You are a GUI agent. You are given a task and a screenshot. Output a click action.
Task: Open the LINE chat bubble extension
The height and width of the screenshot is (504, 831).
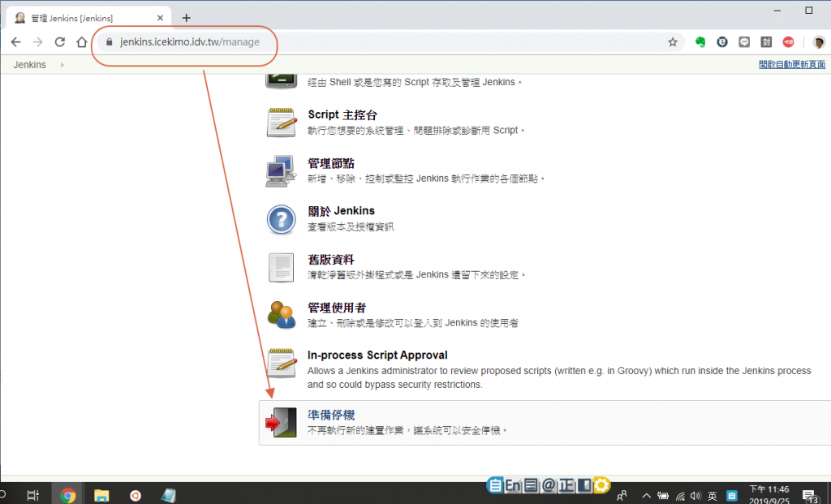(x=744, y=42)
